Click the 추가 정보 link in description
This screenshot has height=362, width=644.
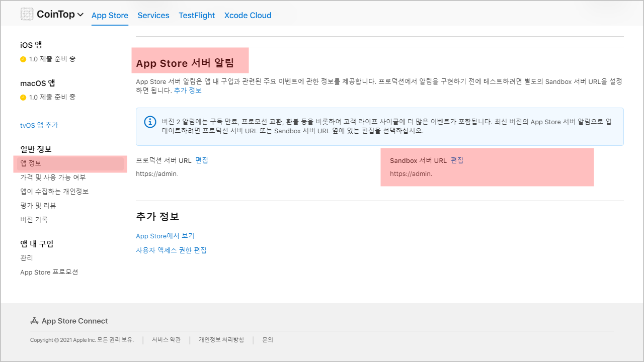188,90
